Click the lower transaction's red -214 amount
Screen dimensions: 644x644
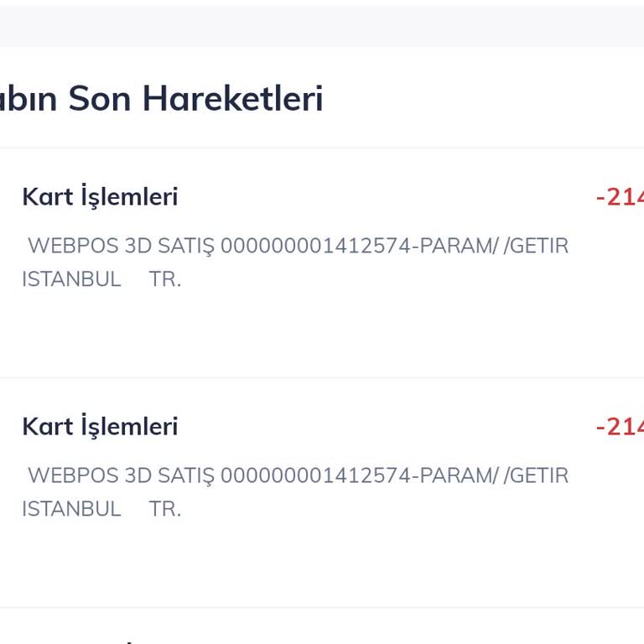620,427
